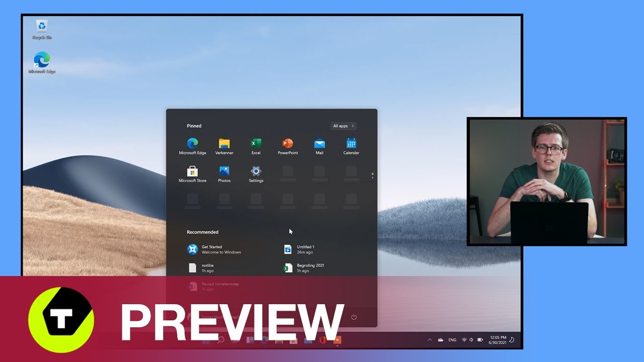Open the Microsoft Store app
Screen dimensions: 644x362
[x=193, y=174]
